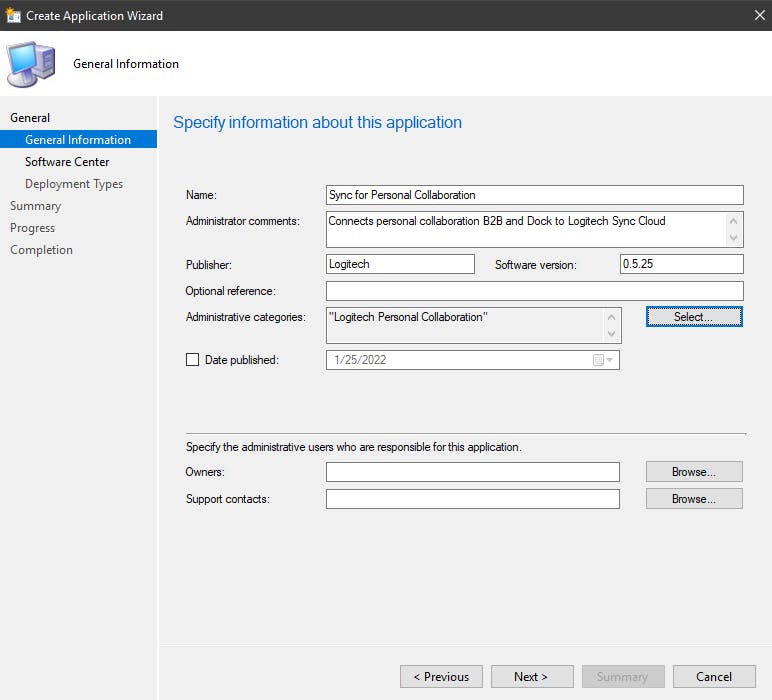772x700 pixels.
Task: Click the Publisher field containing Logitech
Action: [400, 264]
